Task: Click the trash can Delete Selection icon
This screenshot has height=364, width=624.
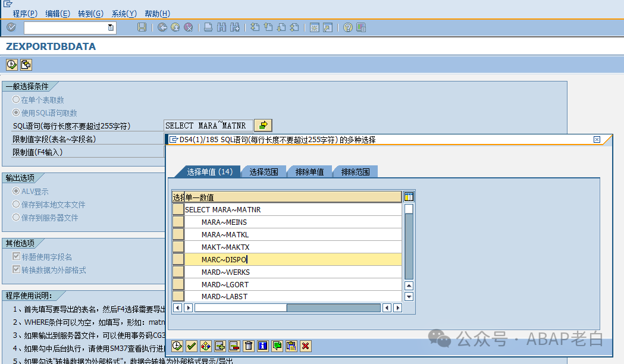Action: [249, 346]
